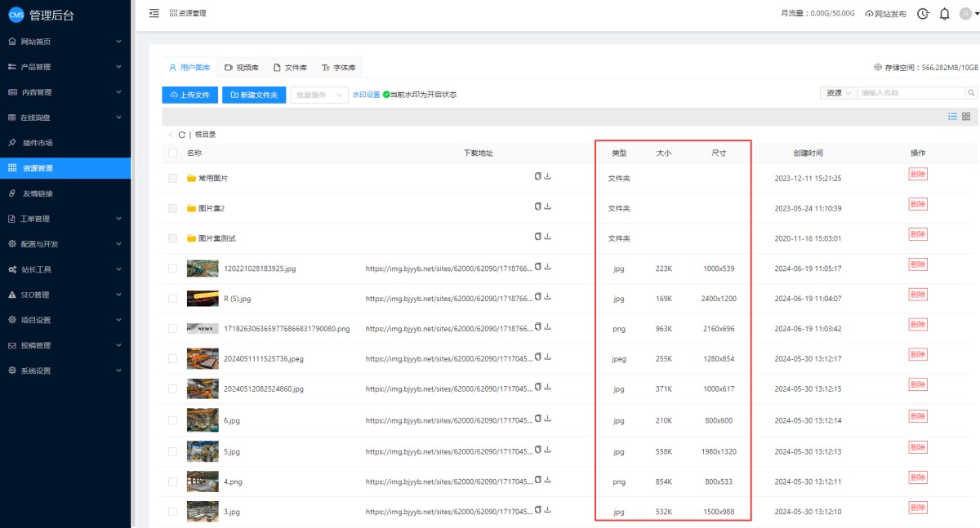Download the R (5).jpg file
The width and height of the screenshot is (980, 528).
coord(547,297)
